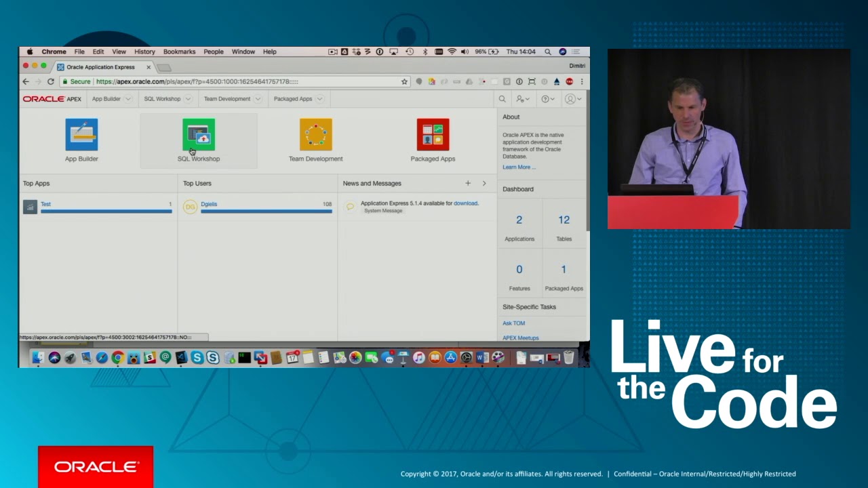Screen dimensions: 868x488
Task: Click App Builder in the top navigation
Action: tap(106, 99)
